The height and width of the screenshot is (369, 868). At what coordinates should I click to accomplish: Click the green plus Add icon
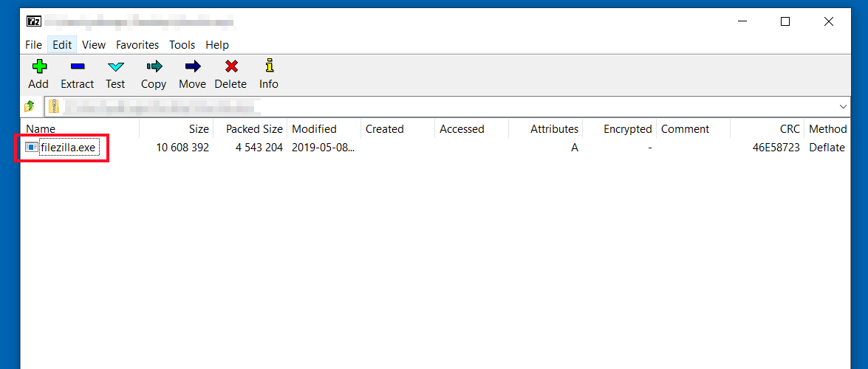pyautogui.click(x=38, y=67)
